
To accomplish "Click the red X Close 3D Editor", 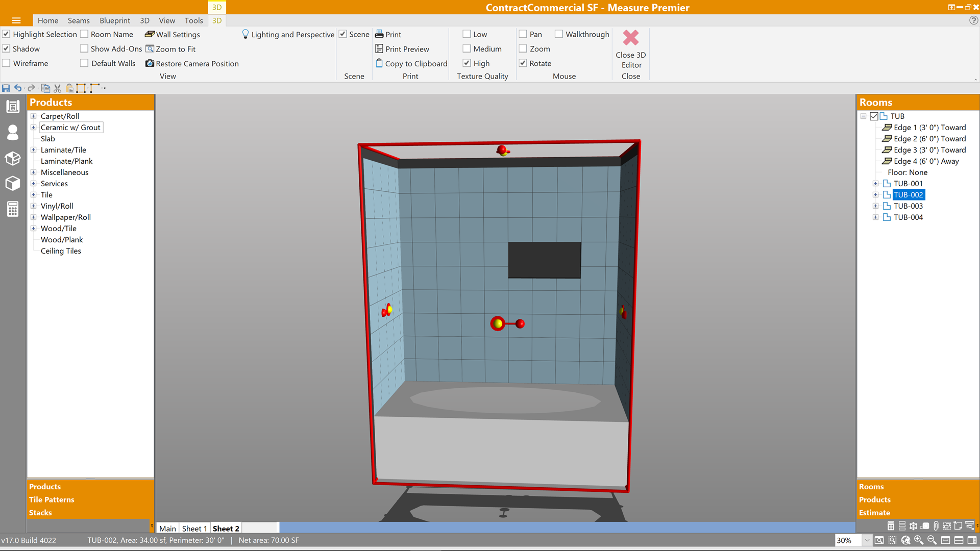I will coord(631,38).
